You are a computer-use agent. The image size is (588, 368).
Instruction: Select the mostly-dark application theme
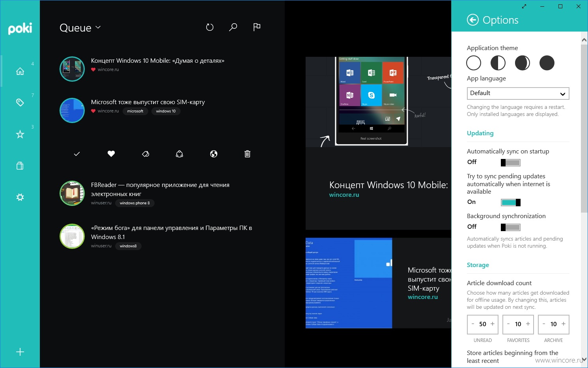click(523, 63)
